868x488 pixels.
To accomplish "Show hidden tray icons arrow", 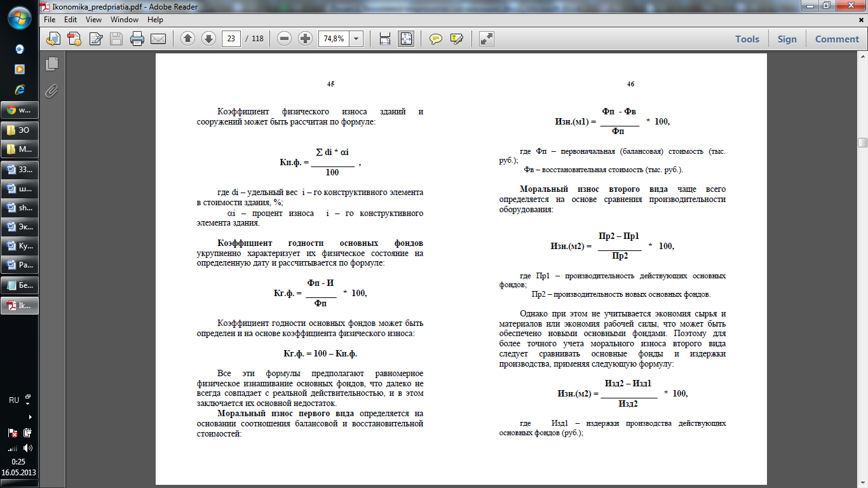I will [x=29, y=417].
